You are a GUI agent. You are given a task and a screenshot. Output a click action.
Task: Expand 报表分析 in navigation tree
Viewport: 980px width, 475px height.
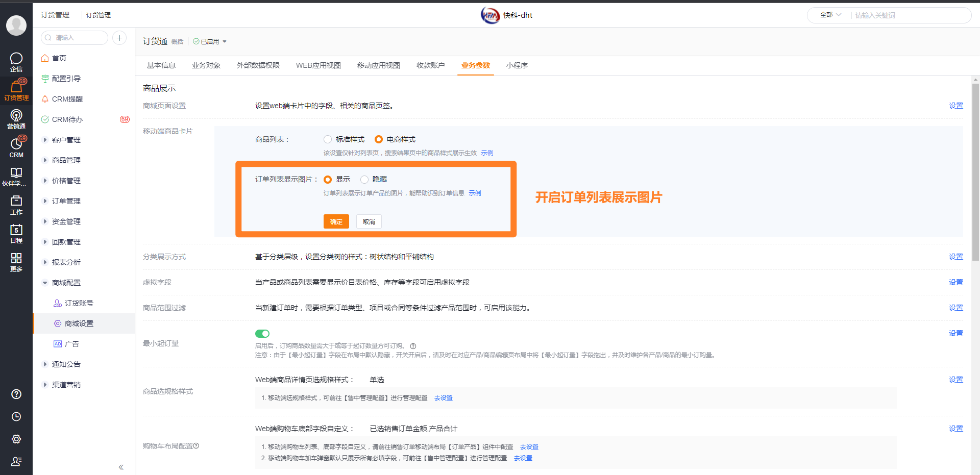click(45, 262)
